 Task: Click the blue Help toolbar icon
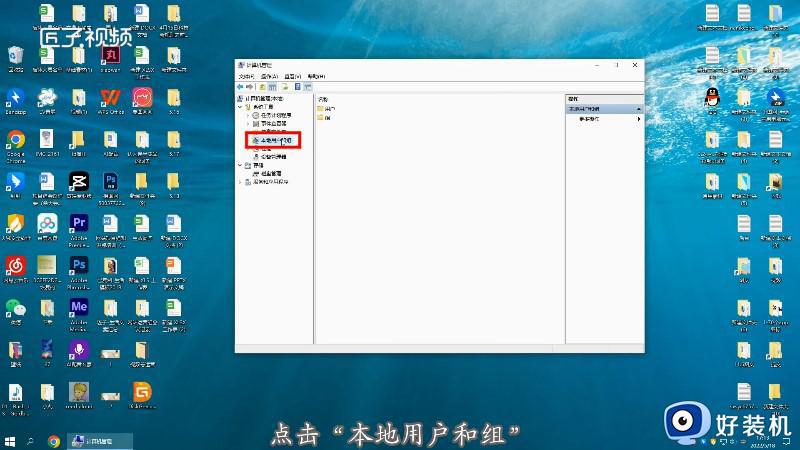(x=298, y=87)
